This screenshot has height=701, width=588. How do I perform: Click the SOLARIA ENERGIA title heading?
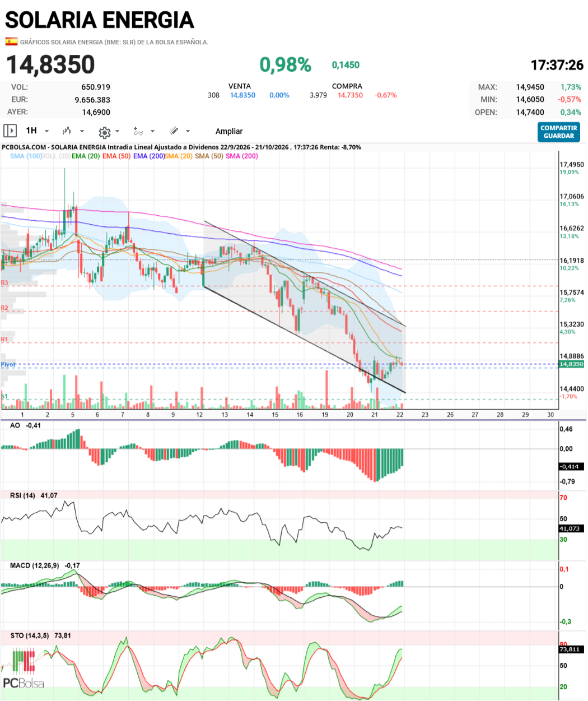[x=100, y=20]
